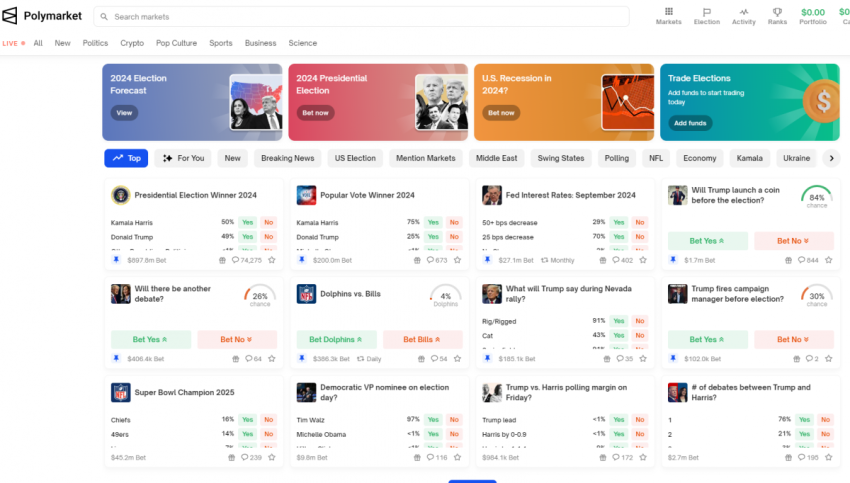Open the Ranks trophy icon
Image resolution: width=850 pixels, height=483 pixels.
777,16
